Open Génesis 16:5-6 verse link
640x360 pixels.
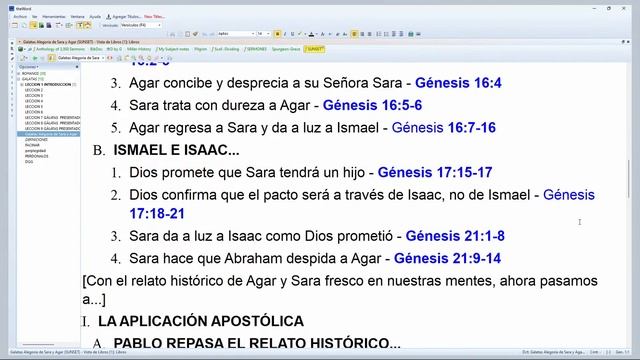click(x=372, y=105)
